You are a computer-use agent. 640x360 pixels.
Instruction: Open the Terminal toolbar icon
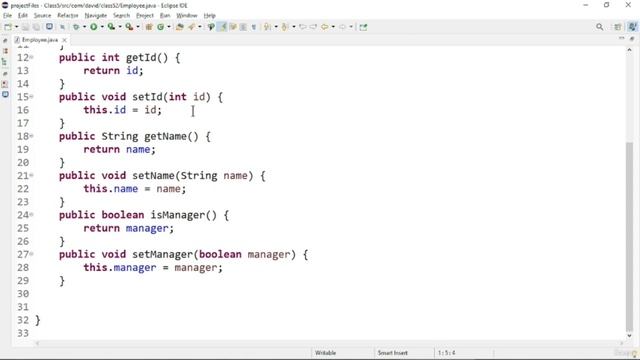49,27
